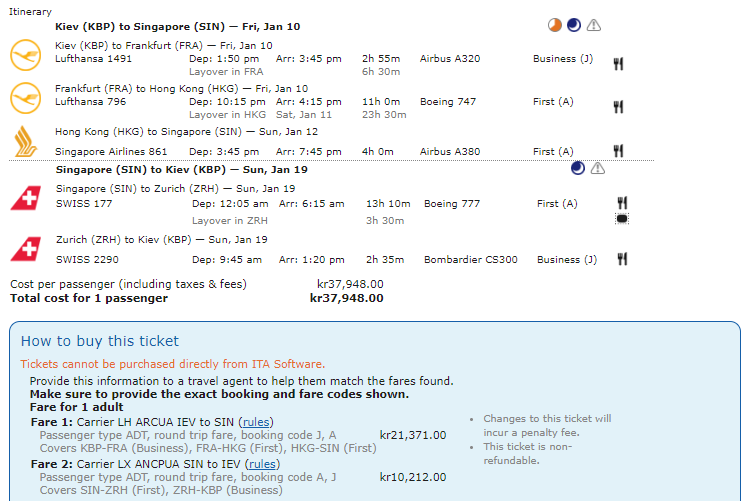Click the lie-flat seat icon for SWISS 177
The width and height of the screenshot is (745, 501).
[x=622, y=219]
